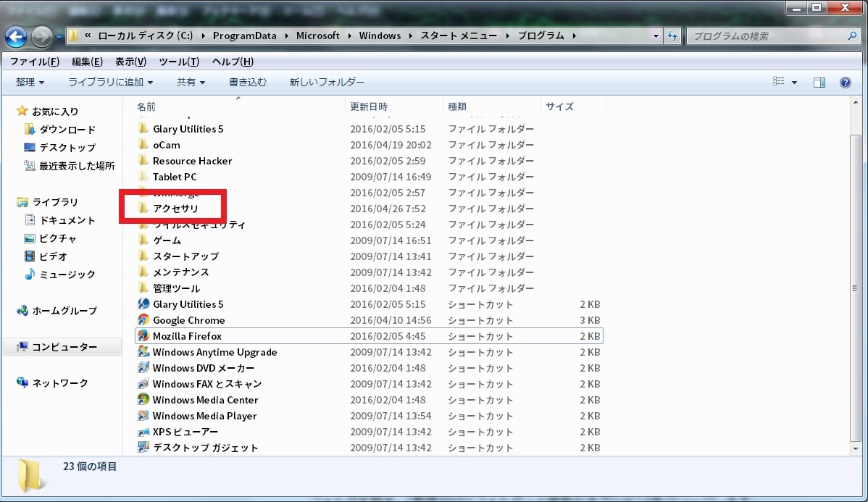This screenshot has height=502, width=868.
Task: Select the Tablet PC folder
Action: pyautogui.click(x=175, y=177)
